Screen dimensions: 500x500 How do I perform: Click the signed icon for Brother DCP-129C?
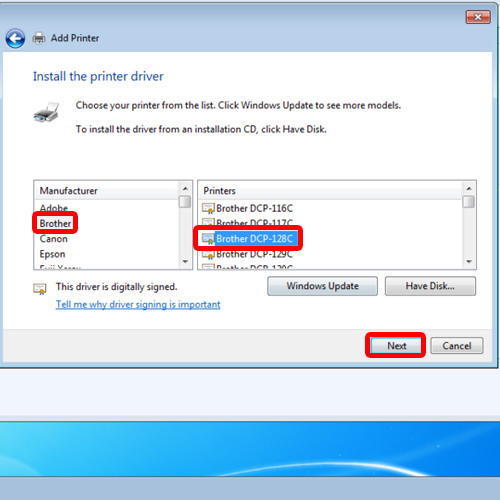tap(208, 254)
